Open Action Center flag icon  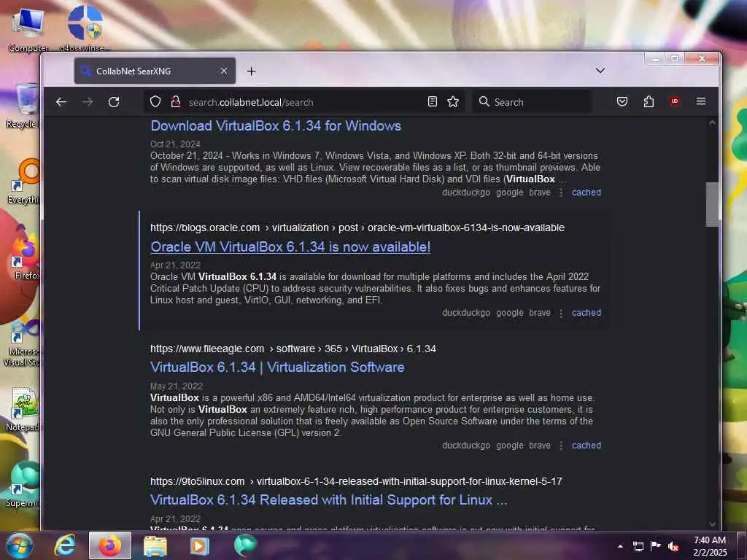coord(656,546)
